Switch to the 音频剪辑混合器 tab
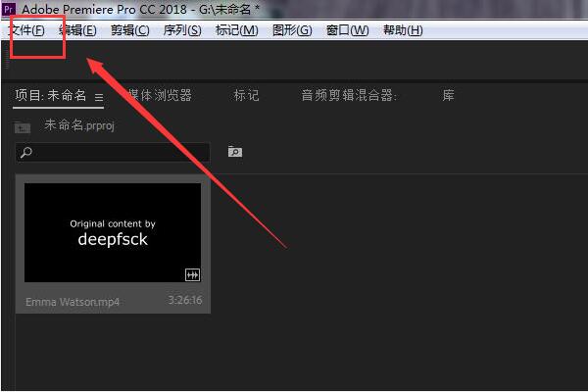This screenshot has height=392, width=588. [349, 95]
